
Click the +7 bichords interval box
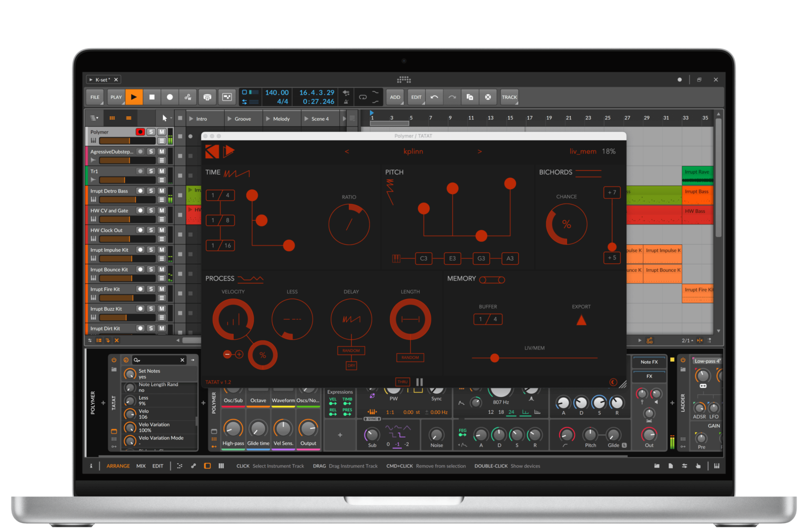pos(612,192)
